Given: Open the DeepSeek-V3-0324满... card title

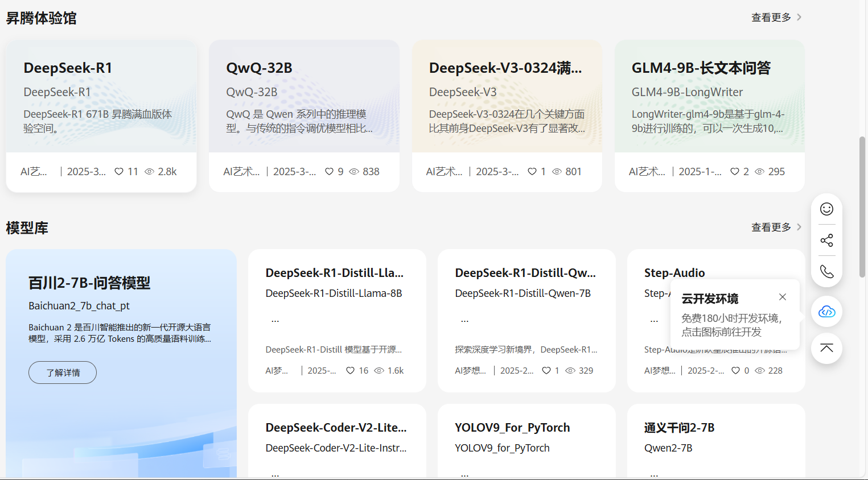Looking at the screenshot, I should 505,68.
